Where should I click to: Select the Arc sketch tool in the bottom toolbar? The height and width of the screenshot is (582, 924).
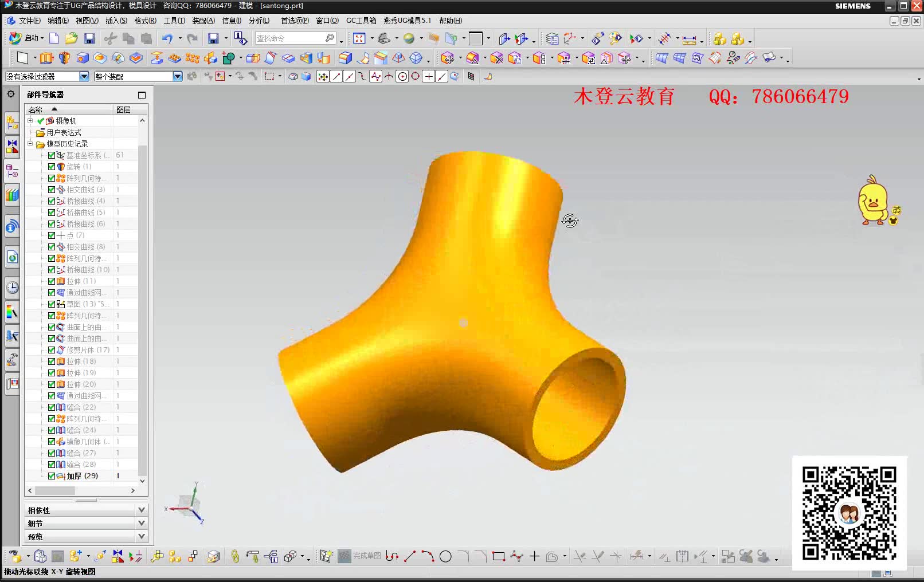point(428,556)
